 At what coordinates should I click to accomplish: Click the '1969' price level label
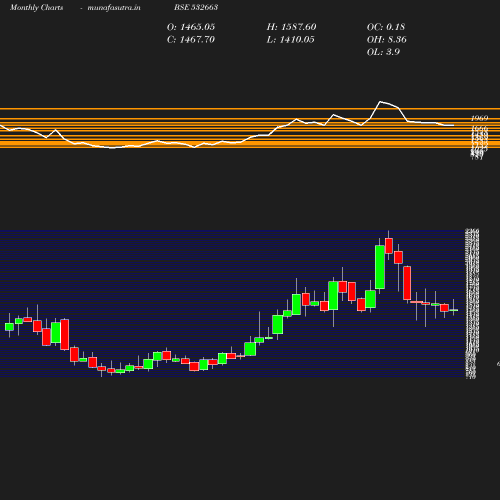coord(479,118)
